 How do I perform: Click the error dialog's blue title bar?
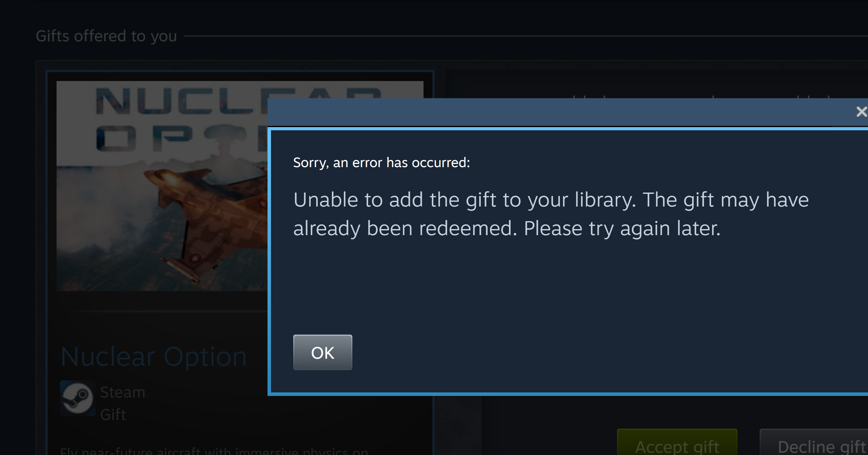(x=559, y=112)
